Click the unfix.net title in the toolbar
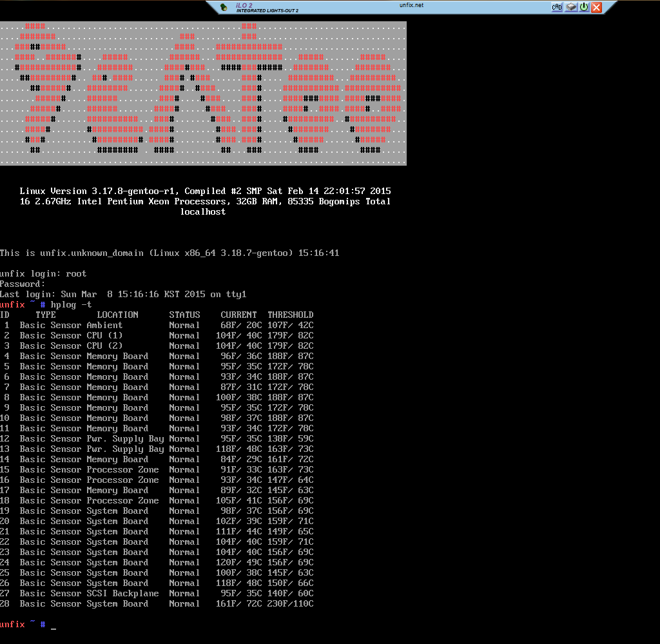 [x=411, y=5]
